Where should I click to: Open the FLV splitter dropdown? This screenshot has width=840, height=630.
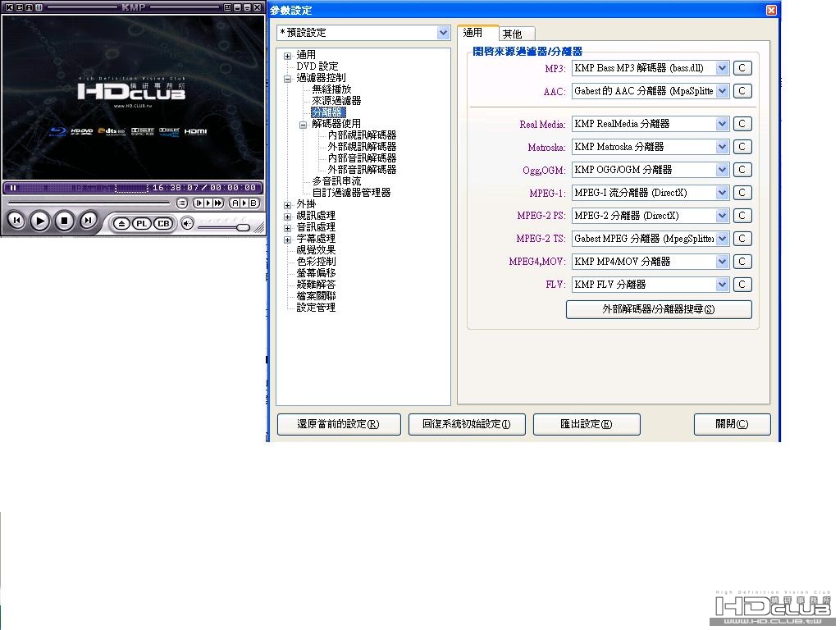point(722,285)
